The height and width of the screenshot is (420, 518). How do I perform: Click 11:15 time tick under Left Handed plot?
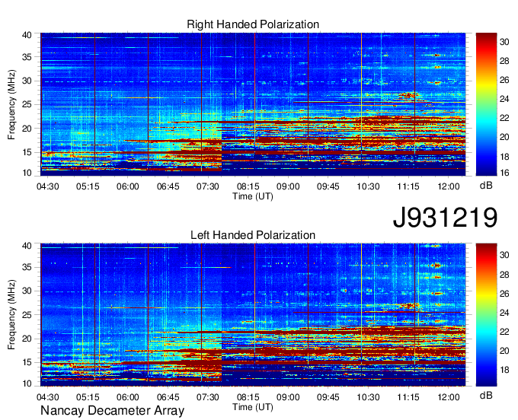tap(408, 397)
